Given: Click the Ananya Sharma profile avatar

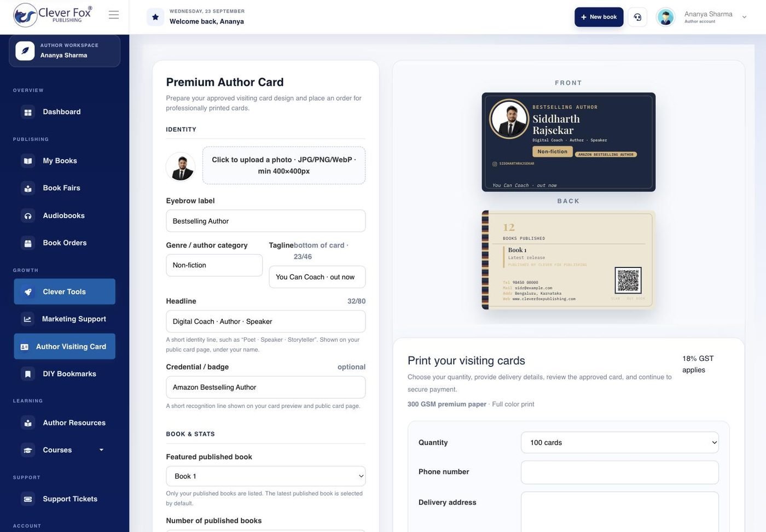Looking at the screenshot, I should pyautogui.click(x=665, y=17).
